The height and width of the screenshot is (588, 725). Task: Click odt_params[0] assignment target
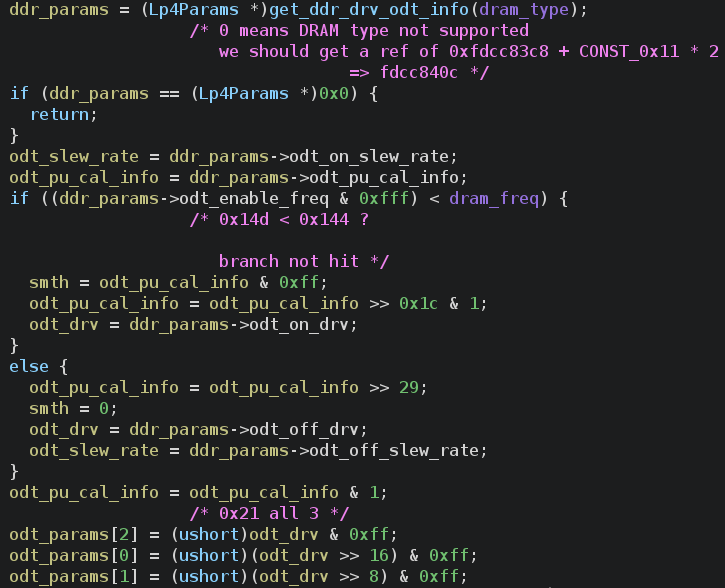(74, 556)
